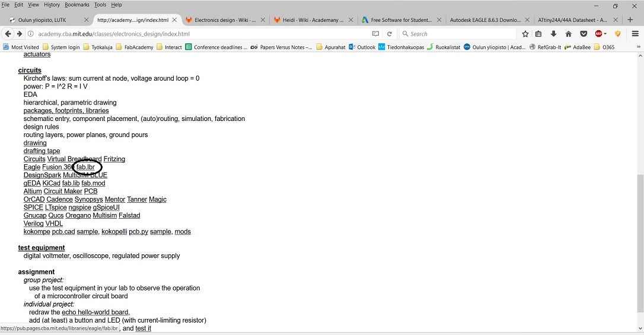Open the Help menu

tap(117, 5)
